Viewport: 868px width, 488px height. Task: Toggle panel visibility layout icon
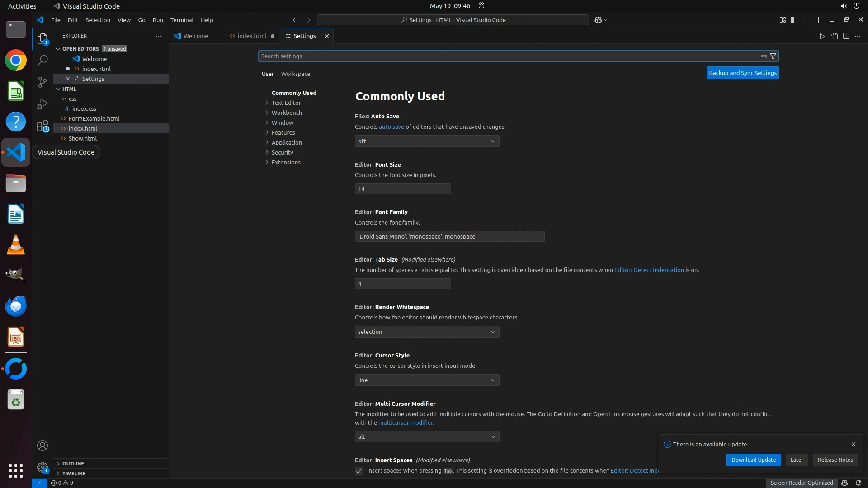pyautogui.click(x=806, y=20)
